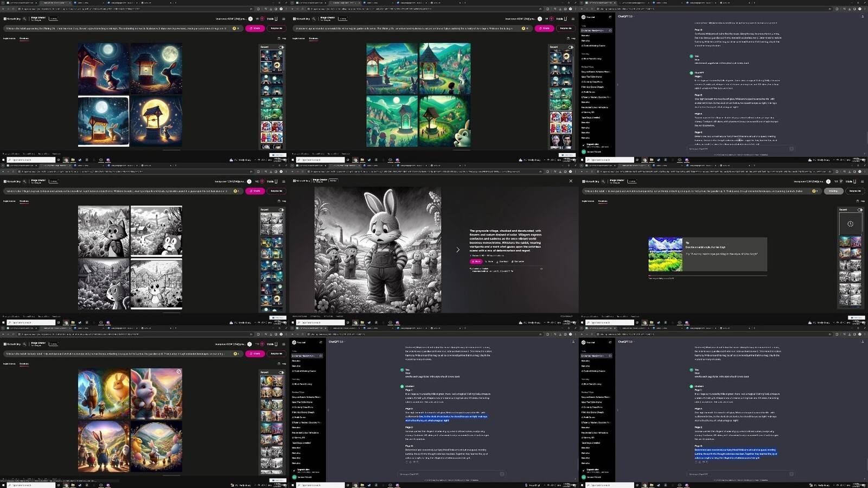Toggle the Recent switch beside the moonlit well images
868x488 pixels.
pos(281,47)
